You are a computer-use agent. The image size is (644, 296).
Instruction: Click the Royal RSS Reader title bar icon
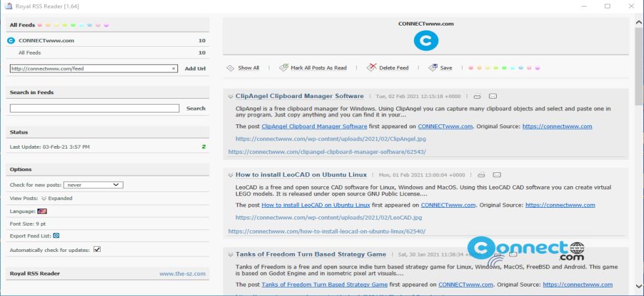[x=8, y=6]
